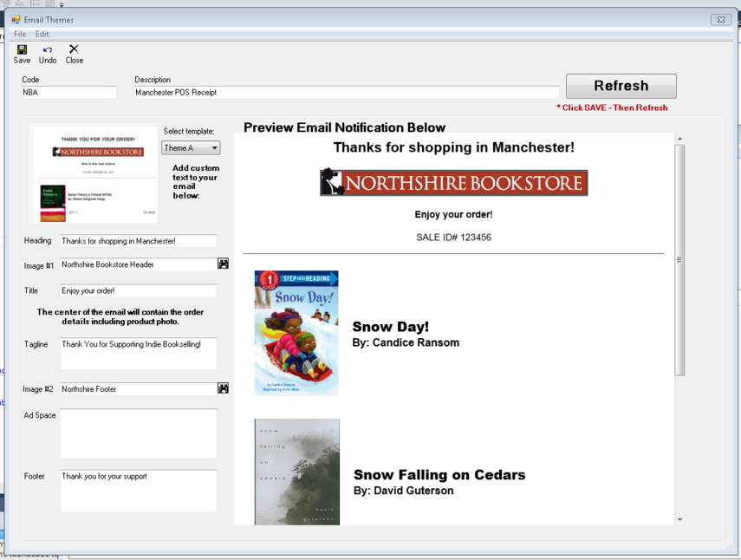
Task: Click the Refresh button
Action: coord(621,86)
